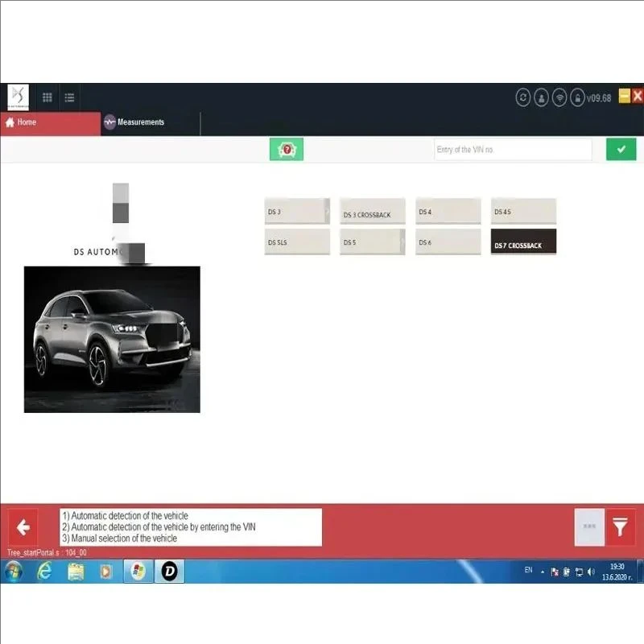The width and height of the screenshot is (644, 644).
Task: Switch to the Measurements tab
Action: point(151,122)
